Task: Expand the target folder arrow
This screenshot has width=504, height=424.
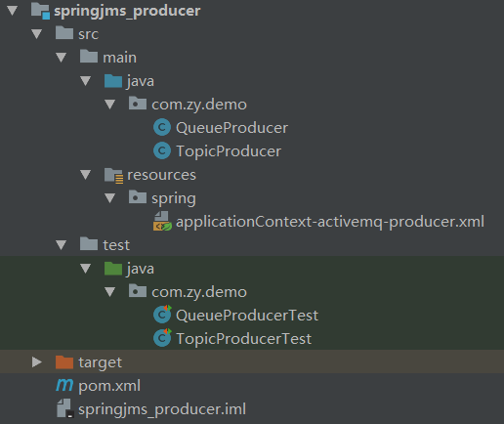Action: tap(37, 361)
